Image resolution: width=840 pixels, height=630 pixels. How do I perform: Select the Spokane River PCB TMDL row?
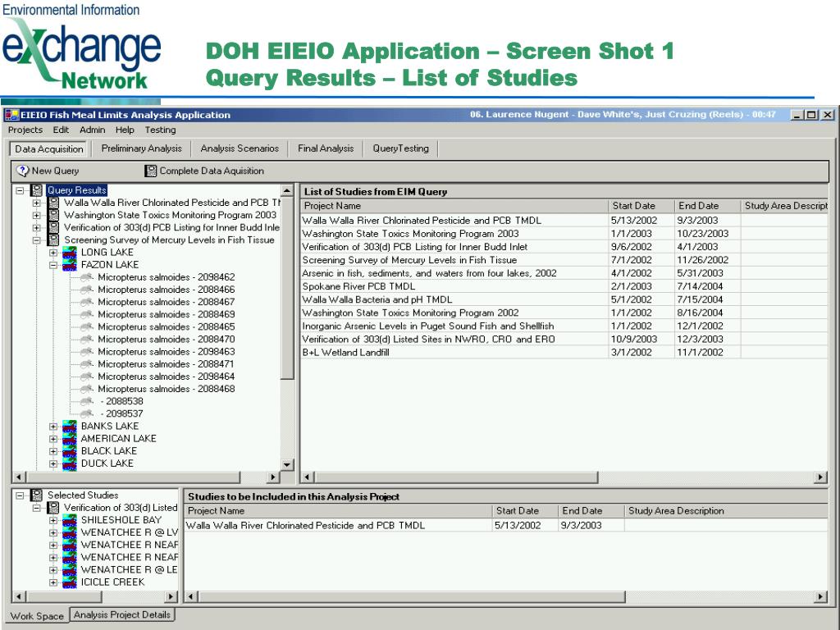click(x=564, y=286)
